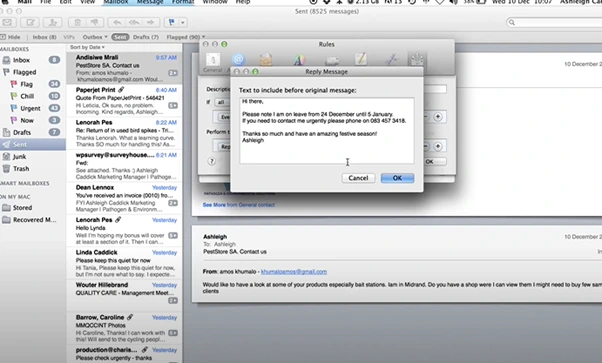
Task: Open Signatures preferences icon
Action: [391, 60]
